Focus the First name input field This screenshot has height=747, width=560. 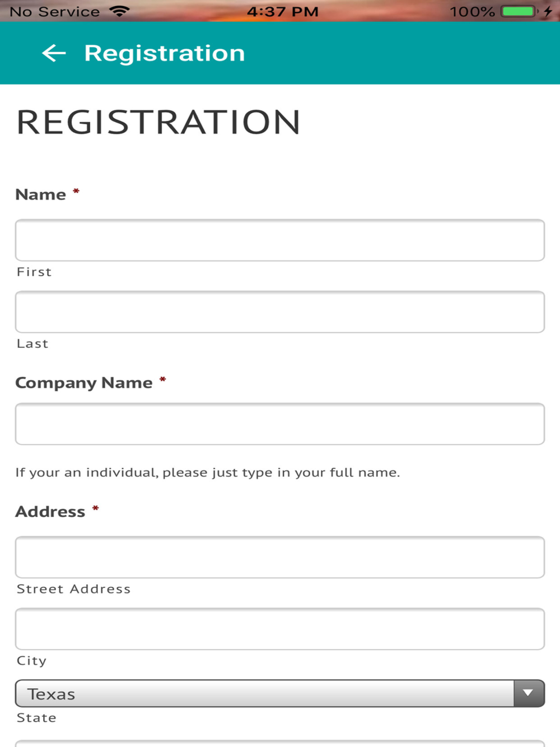[280, 240]
